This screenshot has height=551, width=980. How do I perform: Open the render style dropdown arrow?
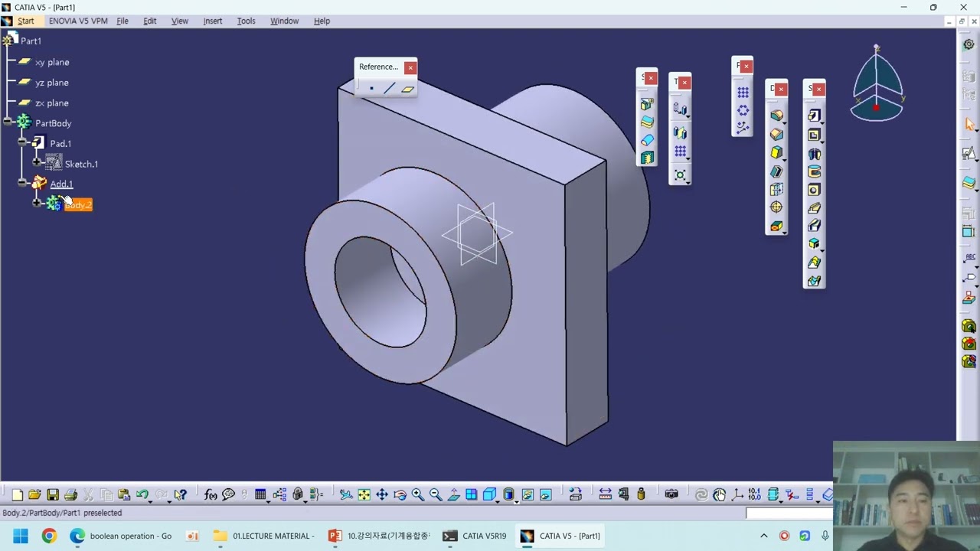[x=517, y=501]
